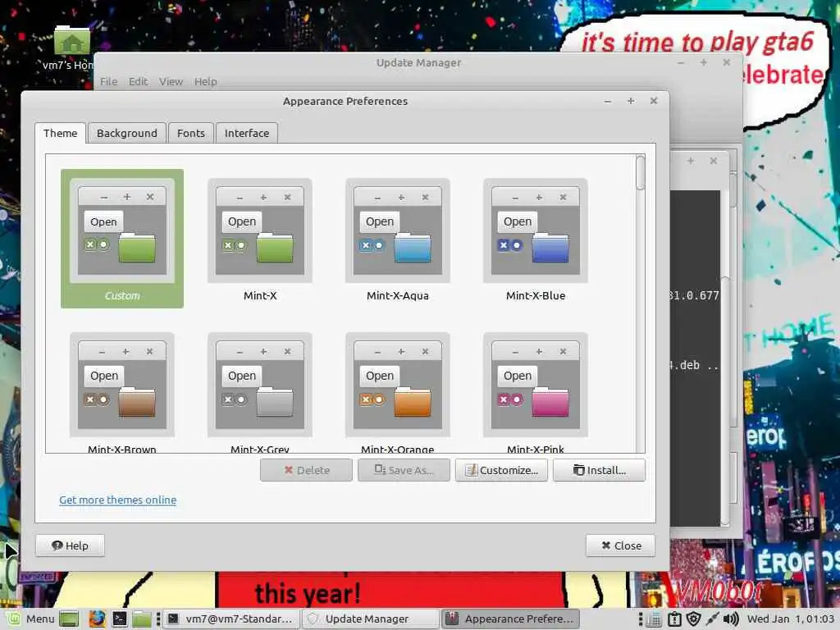Apply the Mint-X-Blue theme
The width and height of the screenshot is (840, 630).
[x=535, y=238]
